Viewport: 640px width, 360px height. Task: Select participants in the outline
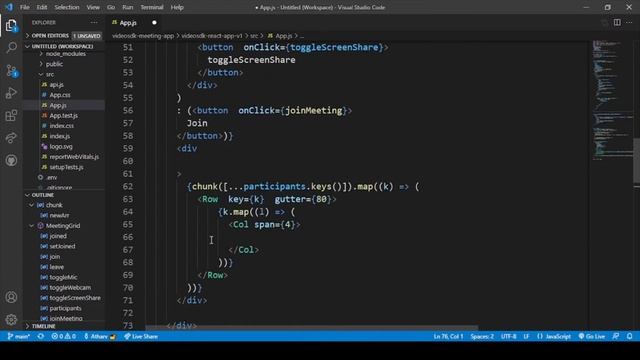pyautogui.click(x=64, y=308)
